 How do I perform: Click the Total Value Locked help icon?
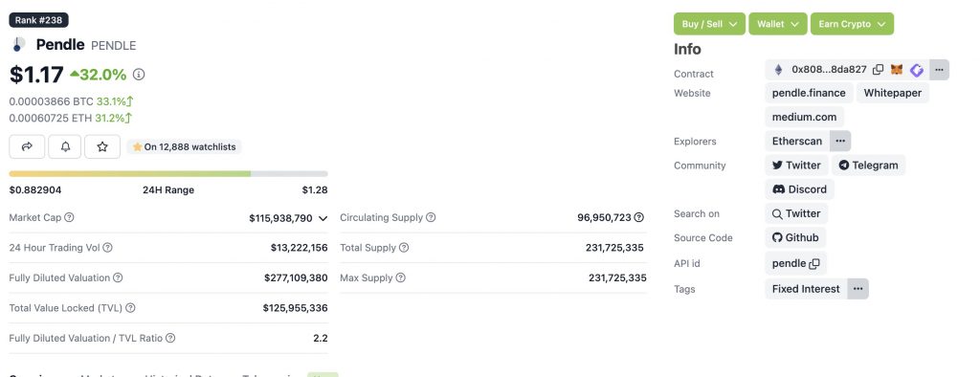[x=130, y=307]
